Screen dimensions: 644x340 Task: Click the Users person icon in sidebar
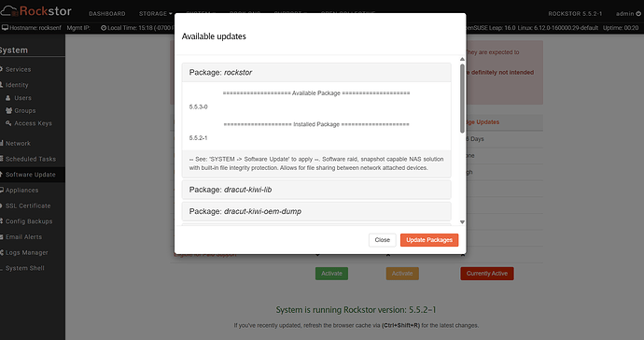8,98
